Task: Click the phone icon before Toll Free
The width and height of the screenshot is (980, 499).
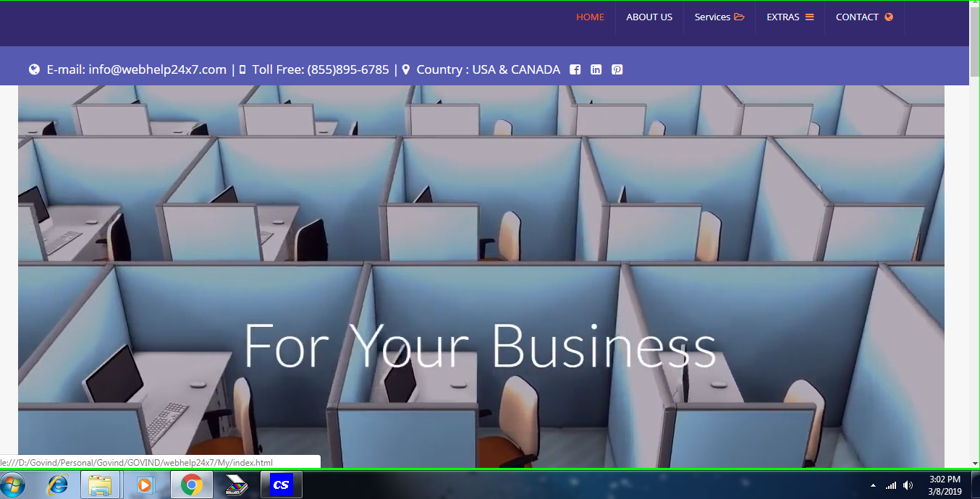Action: tap(242, 69)
